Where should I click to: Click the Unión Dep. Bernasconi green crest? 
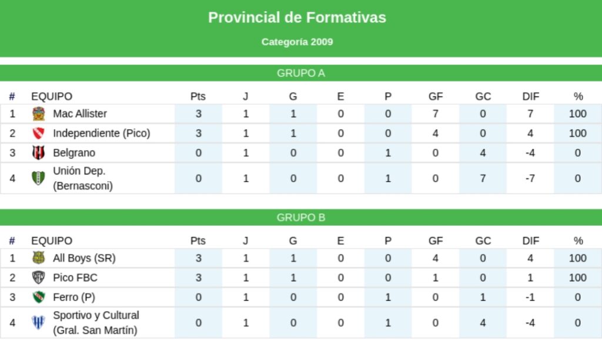[x=38, y=178]
